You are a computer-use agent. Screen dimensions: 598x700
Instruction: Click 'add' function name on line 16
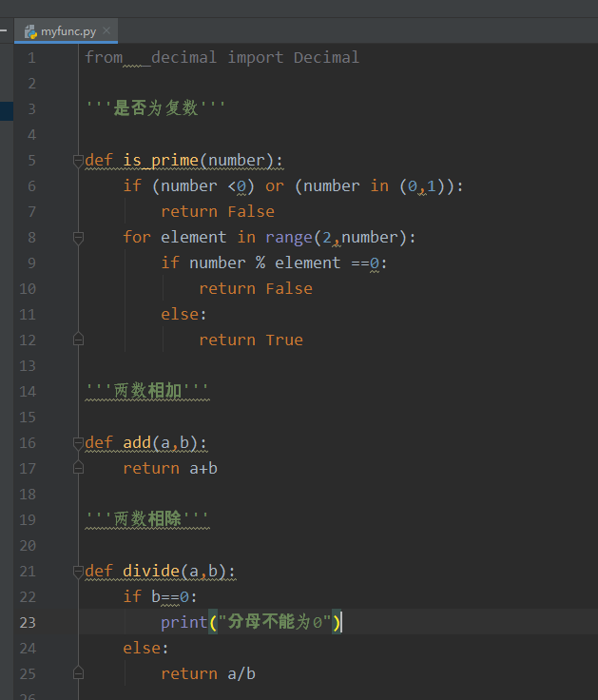click(x=137, y=443)
